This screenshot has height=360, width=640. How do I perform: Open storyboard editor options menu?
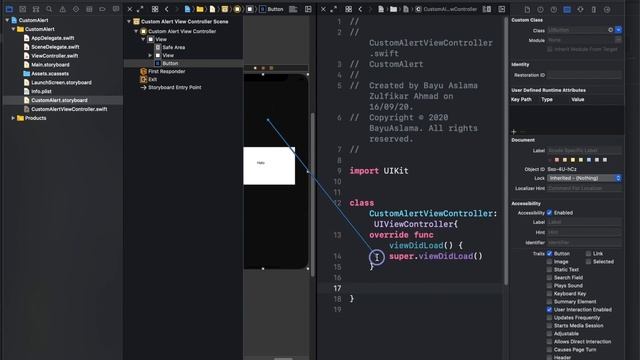coord(293,9)
